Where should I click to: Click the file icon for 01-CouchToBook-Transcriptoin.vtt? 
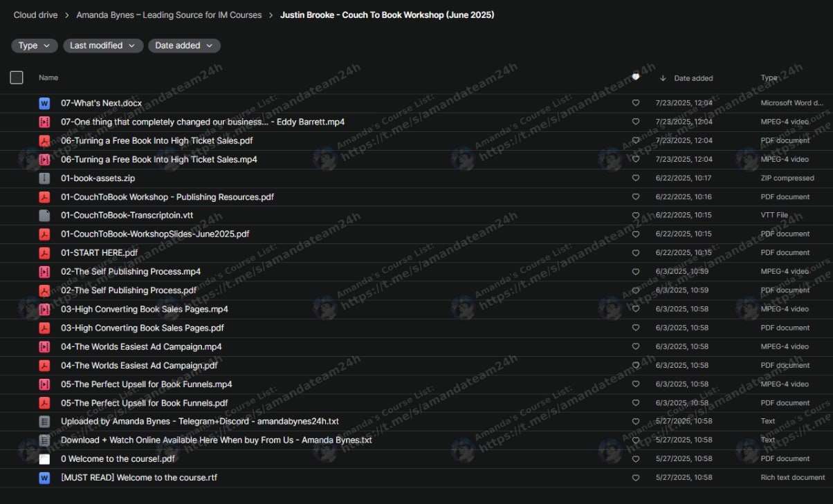[x=44, y=216]
